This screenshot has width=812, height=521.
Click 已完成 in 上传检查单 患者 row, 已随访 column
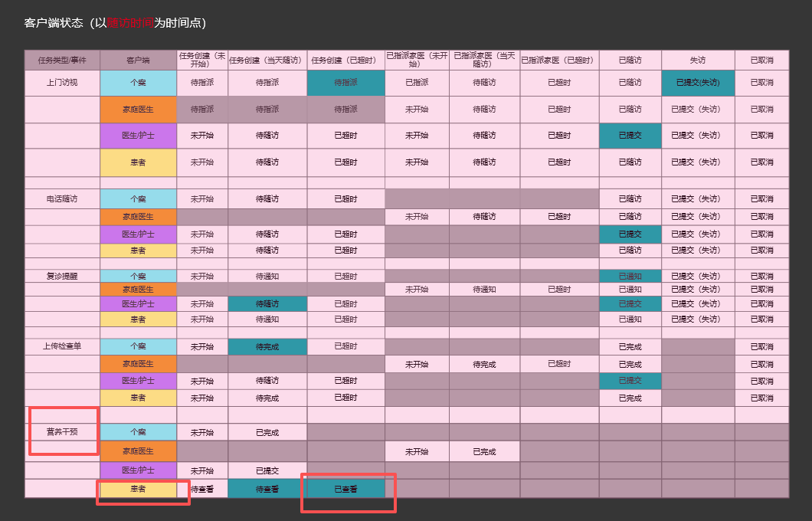click(x=630, y=398)
